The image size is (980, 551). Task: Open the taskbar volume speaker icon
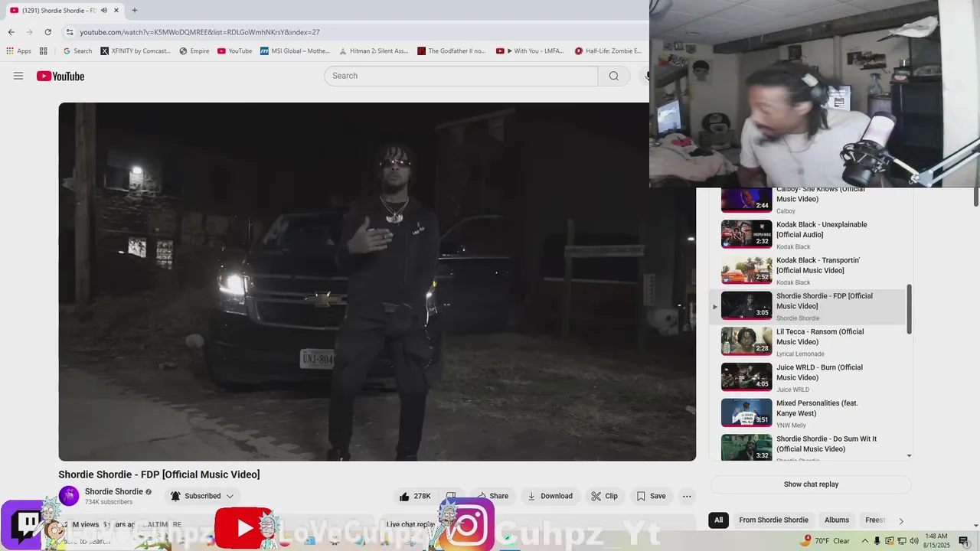point(914,541)
